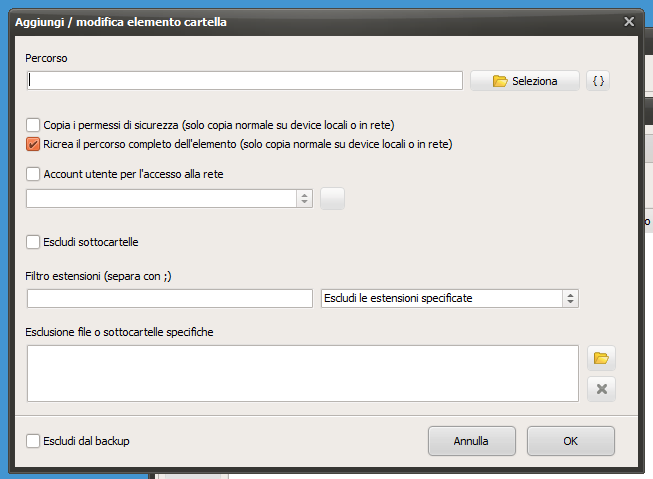Click the yellow folder icon beside exclusion list
This screenshot has height=479, width=653.
pyautogui.click(x=601, y=358)
